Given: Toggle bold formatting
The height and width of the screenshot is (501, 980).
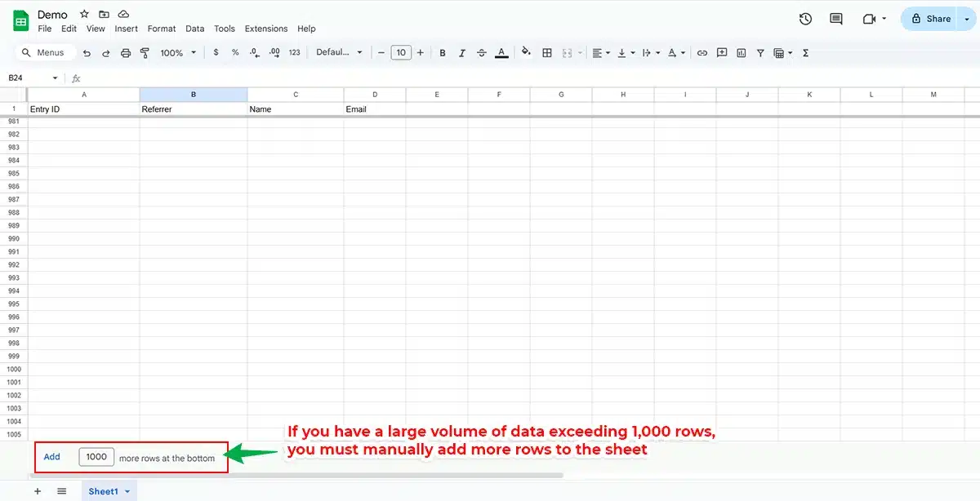Looking at the screenshot, I should [x=443, y=53].
